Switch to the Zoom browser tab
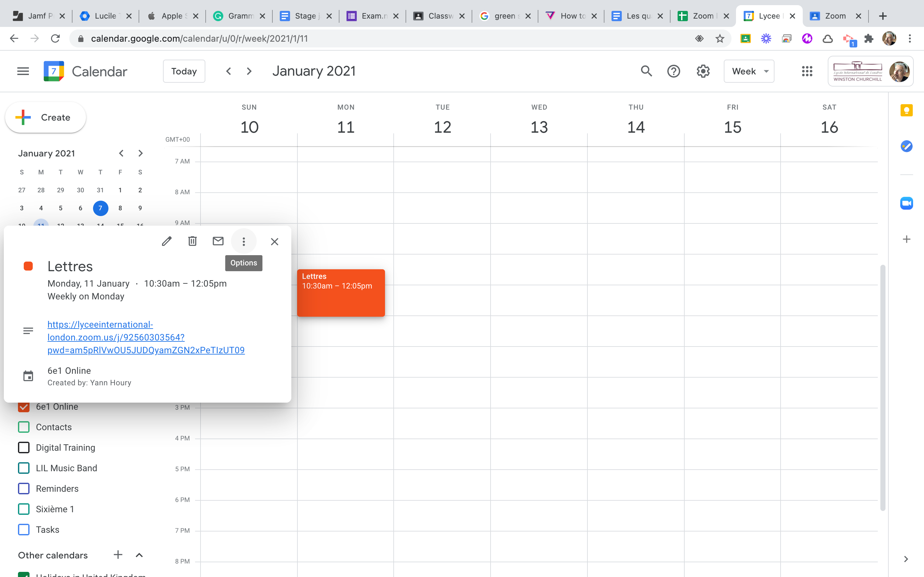The height and width of the screenshot is (577, 924). pos(835,16)
